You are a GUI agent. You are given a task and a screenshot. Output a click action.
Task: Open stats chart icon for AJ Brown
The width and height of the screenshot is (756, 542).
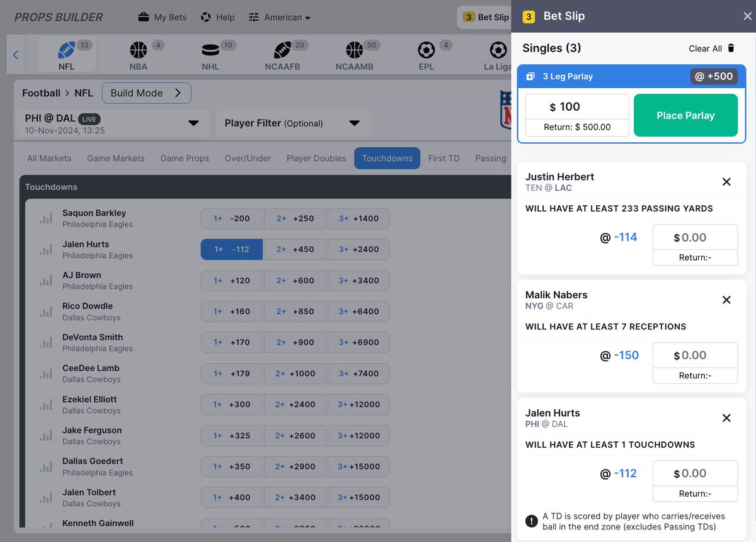46,281
